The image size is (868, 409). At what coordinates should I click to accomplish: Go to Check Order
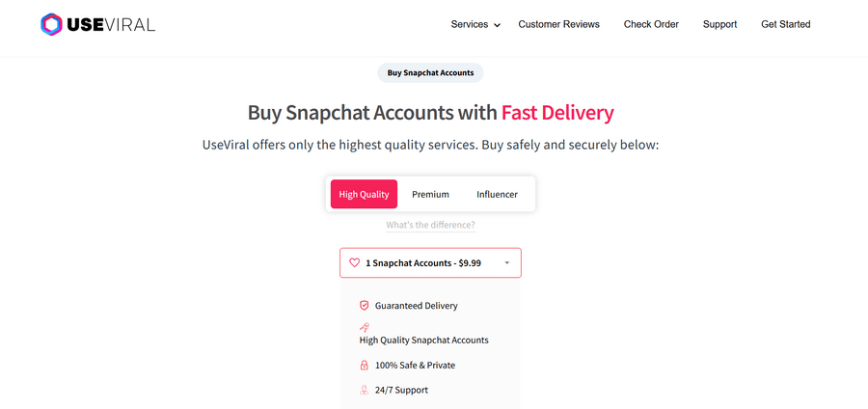coord(651,24)
